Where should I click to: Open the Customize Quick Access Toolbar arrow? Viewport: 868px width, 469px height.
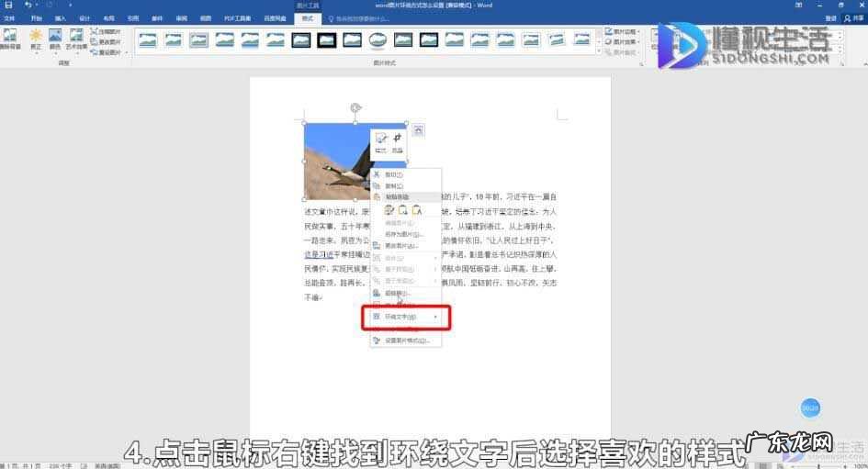70,5
